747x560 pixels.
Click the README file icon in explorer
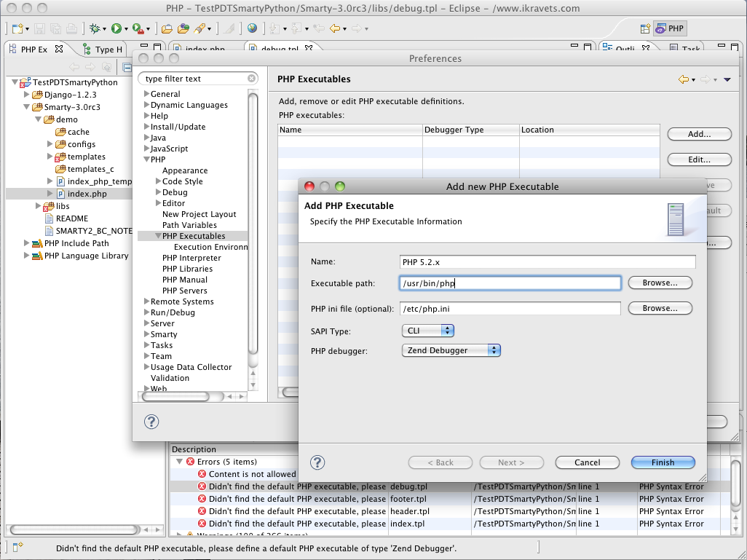pyautogui.click(x=49, y=218)
